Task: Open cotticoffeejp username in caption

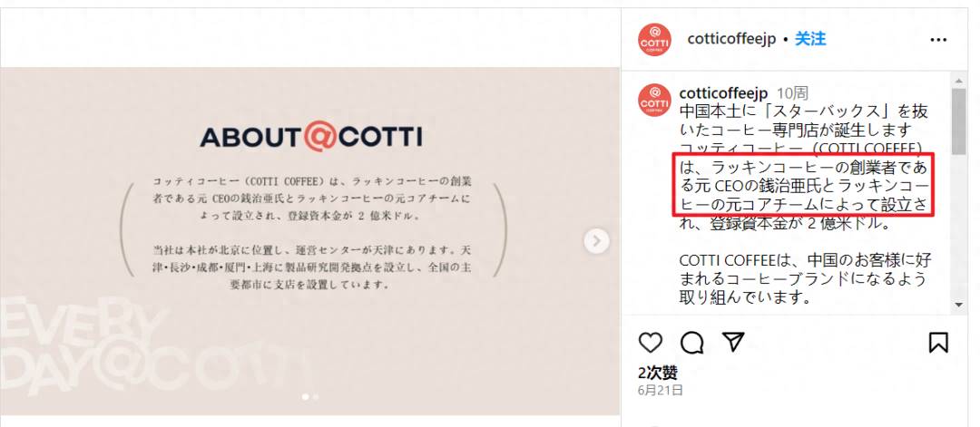Action: pyautogui.click(x=723, y=93)
